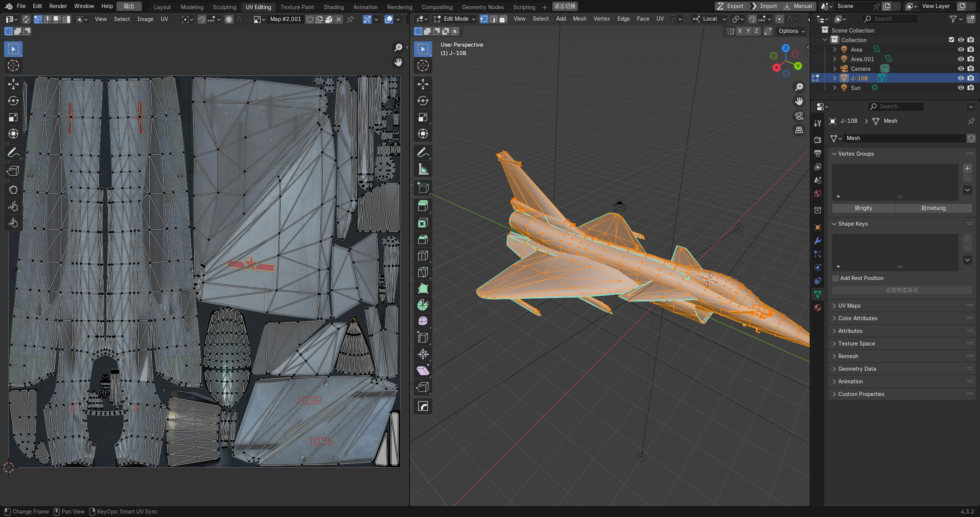Screen dimensions: 980x517
Task: Hide the Camera object in outliner
Action: 961,68
